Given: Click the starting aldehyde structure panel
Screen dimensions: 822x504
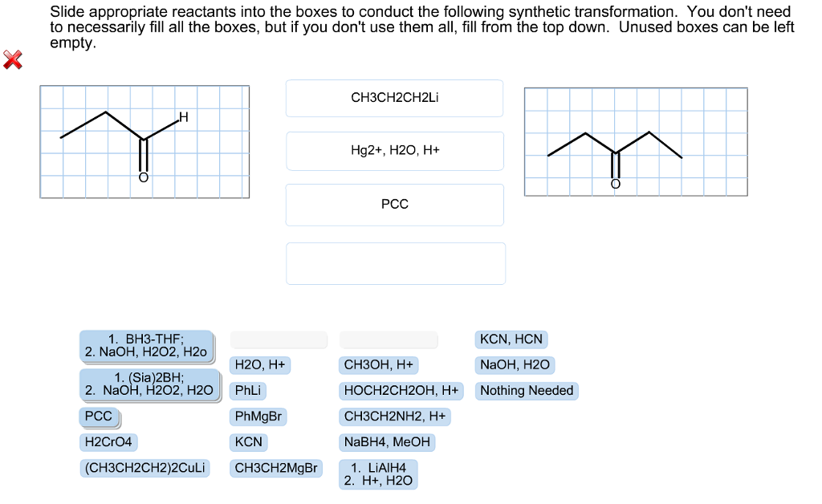Looking at the screenshot, I should click(144, 140).
